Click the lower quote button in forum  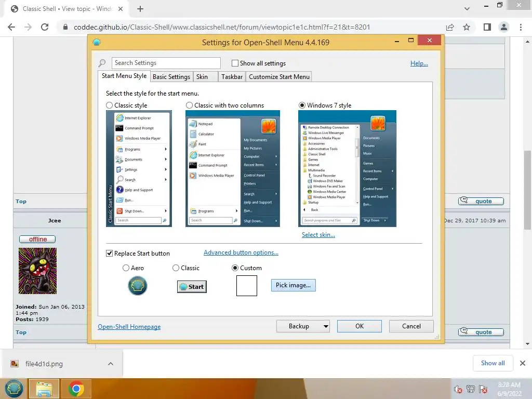(x=481, y=332)
